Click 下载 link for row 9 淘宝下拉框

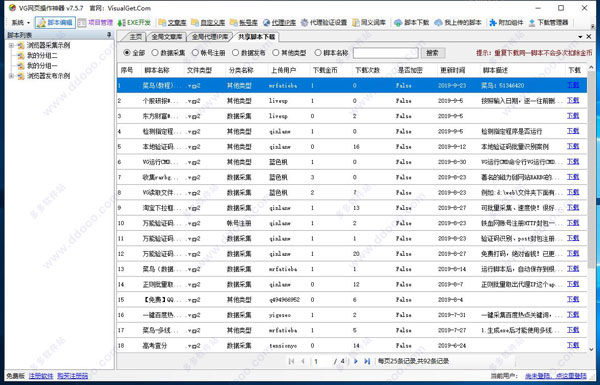573,207
